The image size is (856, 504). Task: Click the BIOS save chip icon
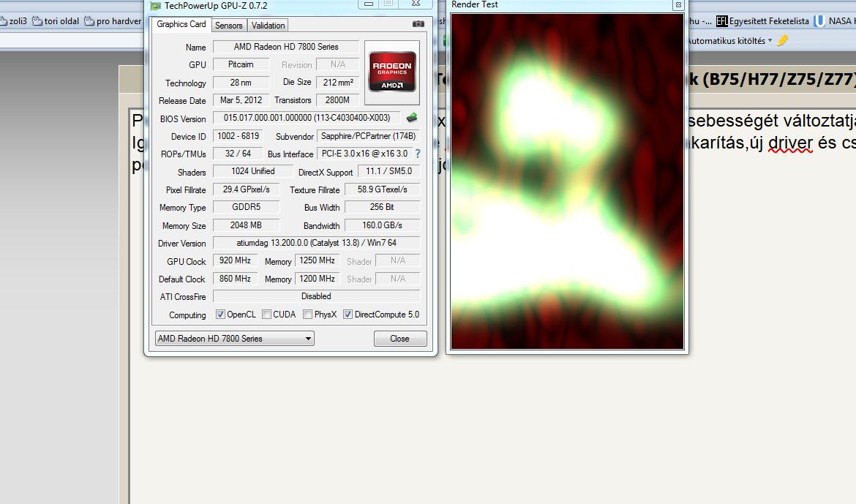(412, 117)
